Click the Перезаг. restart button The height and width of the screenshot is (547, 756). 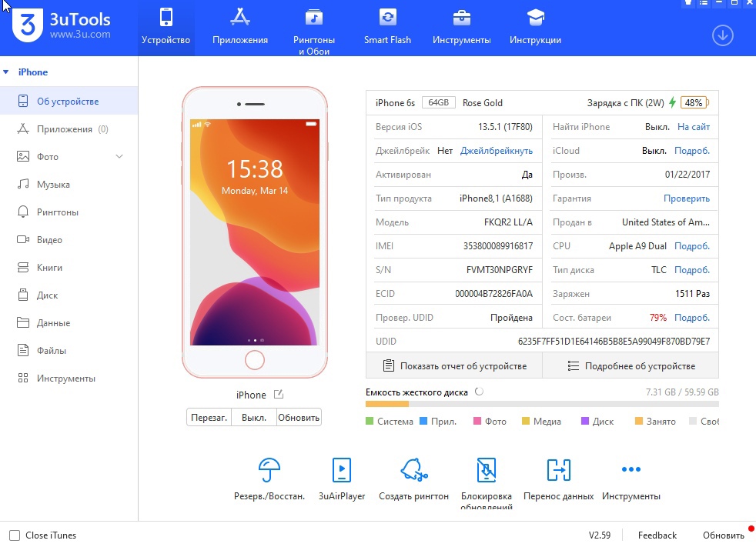tap(209, 417)
